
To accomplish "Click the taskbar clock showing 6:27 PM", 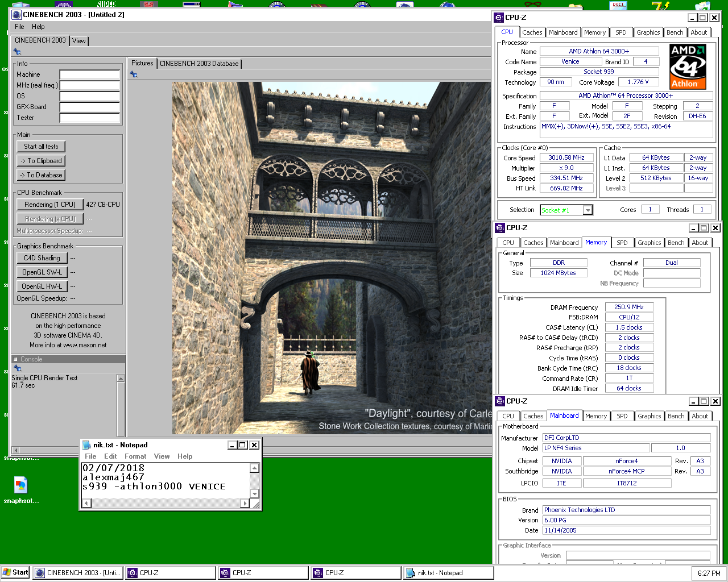I will [709, 573].
